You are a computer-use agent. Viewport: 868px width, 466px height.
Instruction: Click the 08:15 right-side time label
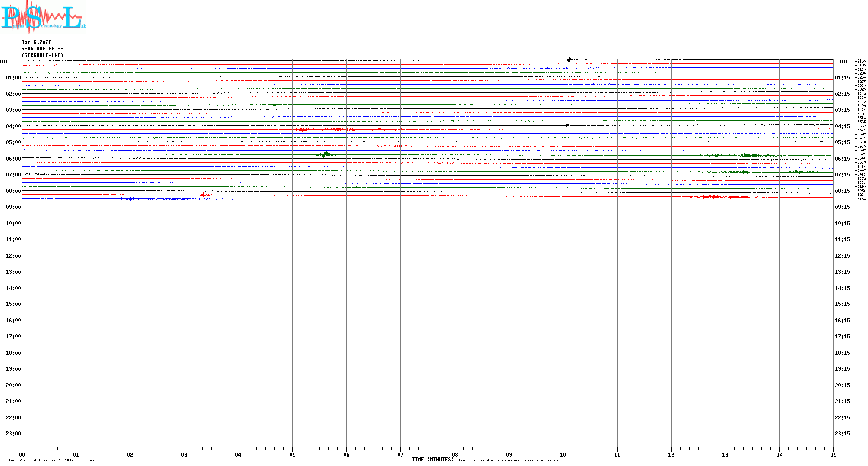click(x=842, y=191)
